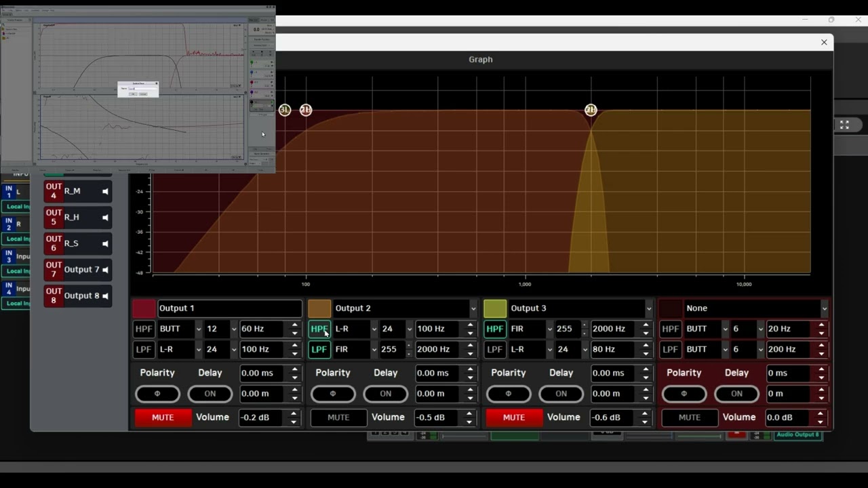The image size is (868, 488).
Task: Click Output 3 yellow-green color swatch
Action: click(495, 308)
